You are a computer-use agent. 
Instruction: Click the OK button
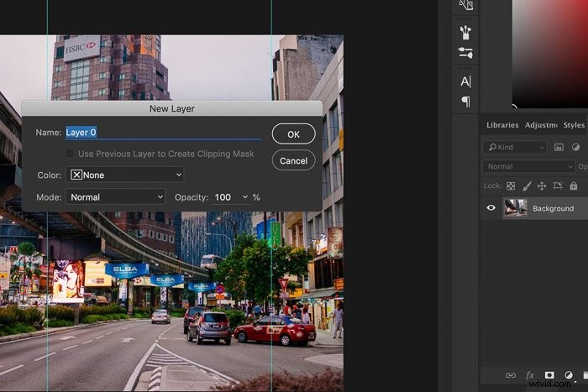(x=294, y=134)
